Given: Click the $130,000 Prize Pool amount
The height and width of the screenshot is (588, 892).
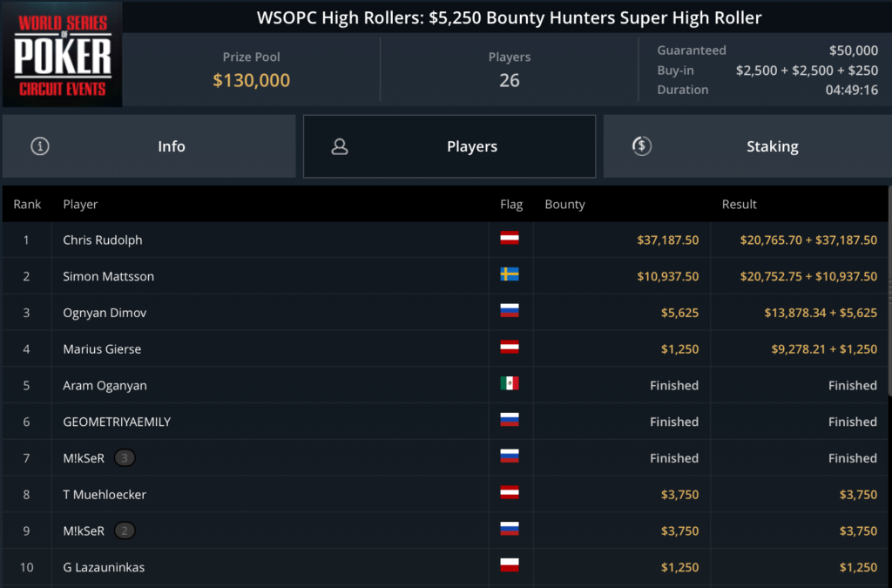Looking at the screenshot, I should 252,81.
